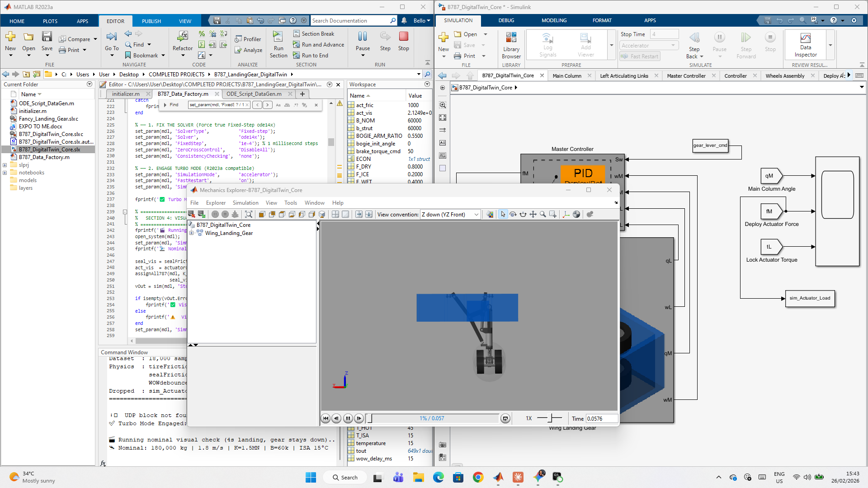Viewport: 868px width, 488px height.
Task: Switch to the PUBLISH tab in MATLAB
Action: 151,21
